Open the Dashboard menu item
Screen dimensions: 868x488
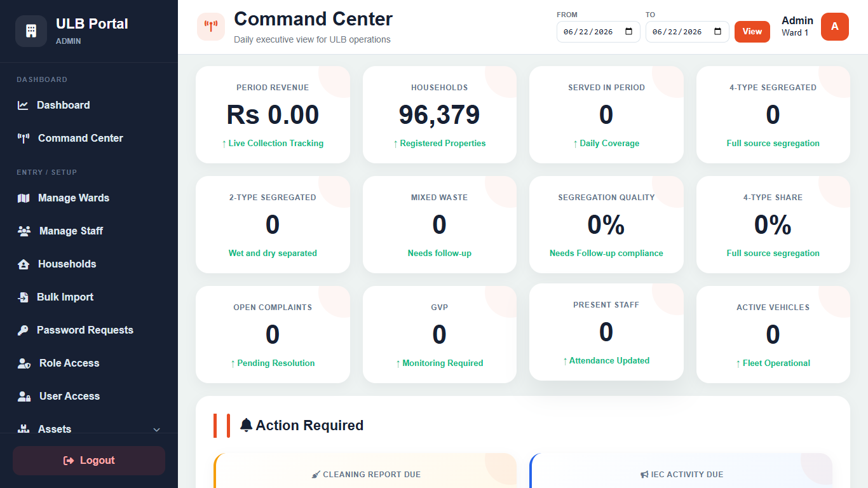pos(89,105)
